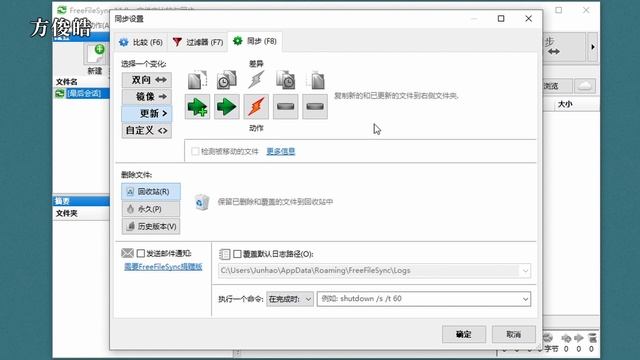640x360 pixels.
Task: Click orange lightning conflict action icon
Action: point(256,107)
